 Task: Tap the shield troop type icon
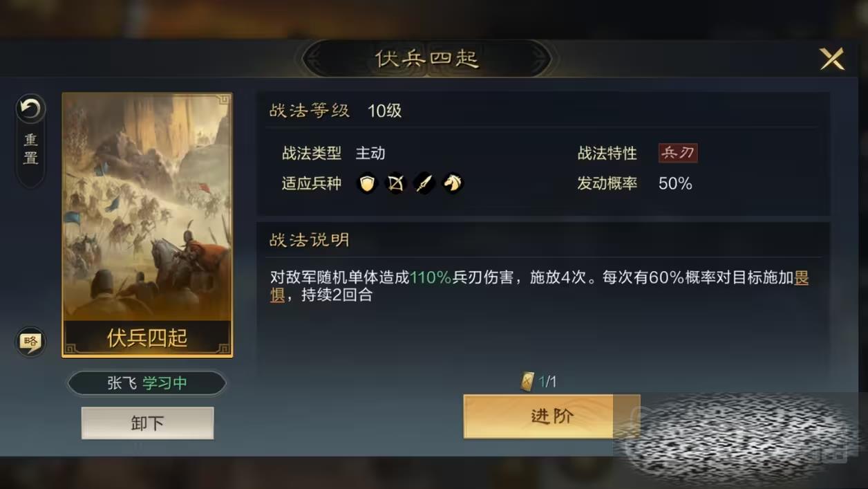pos(367,183)
